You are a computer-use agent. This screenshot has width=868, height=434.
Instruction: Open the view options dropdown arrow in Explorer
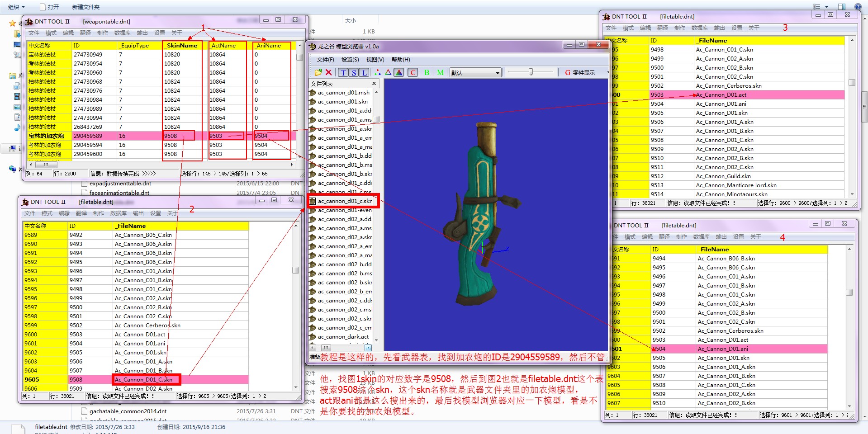tap(826, 7)
